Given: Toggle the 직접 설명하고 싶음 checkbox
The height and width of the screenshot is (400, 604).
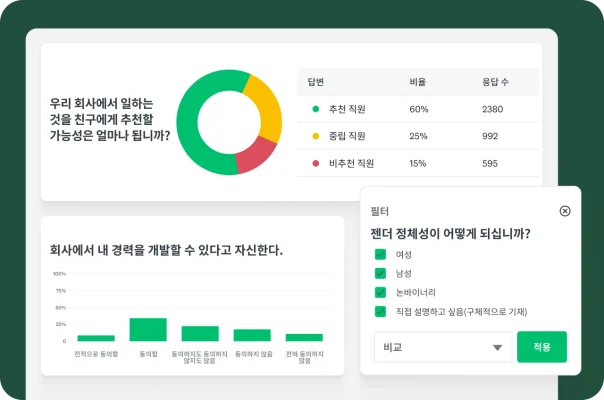Looking at the screenshot, I should (x=380, y=311).
